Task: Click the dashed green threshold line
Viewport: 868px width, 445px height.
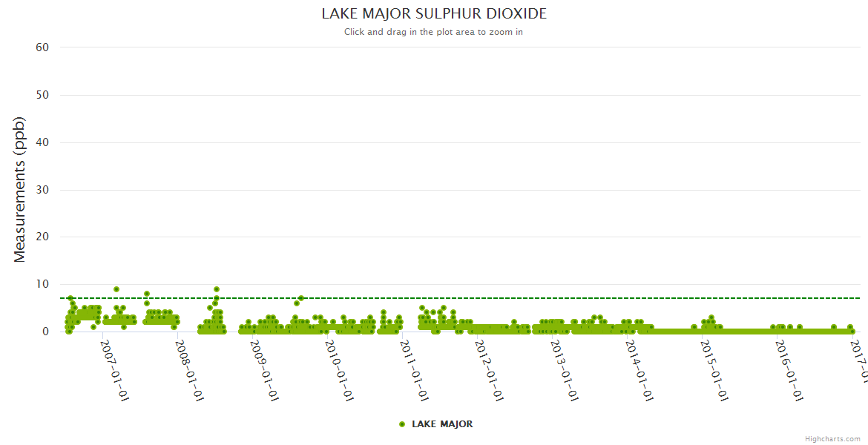Action: [x=519, y=298]
